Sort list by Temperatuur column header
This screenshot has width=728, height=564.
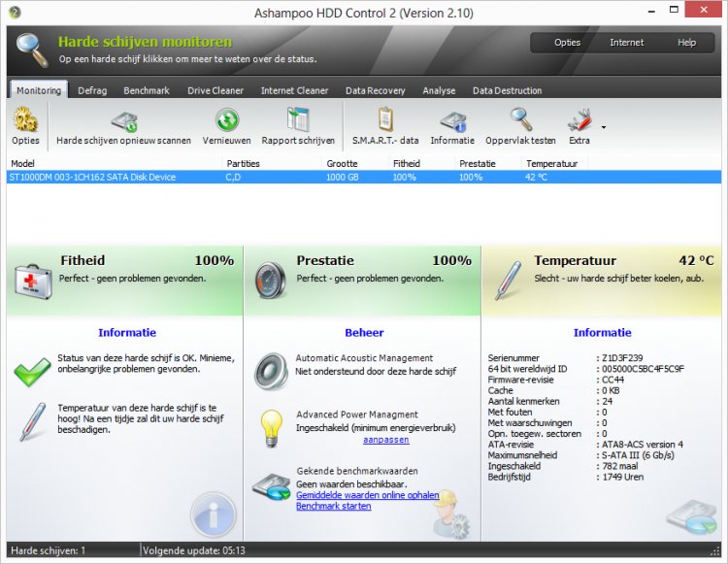[551, 164]
